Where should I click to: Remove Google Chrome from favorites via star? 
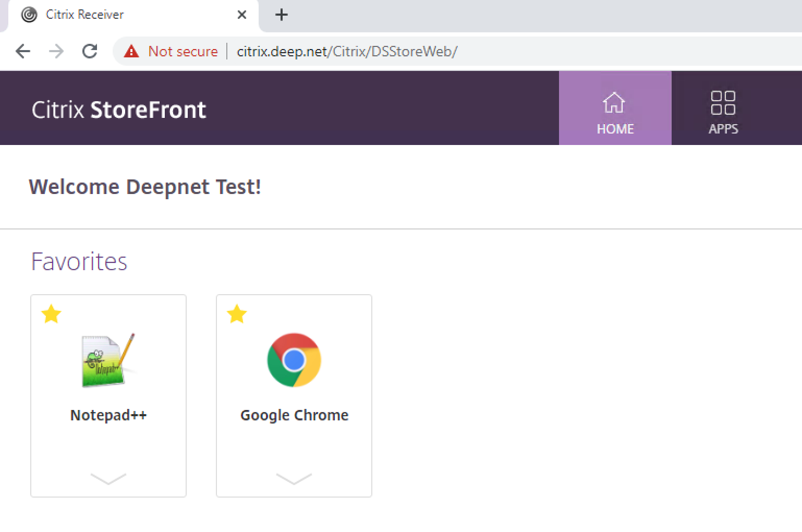[x=237, y=315]
